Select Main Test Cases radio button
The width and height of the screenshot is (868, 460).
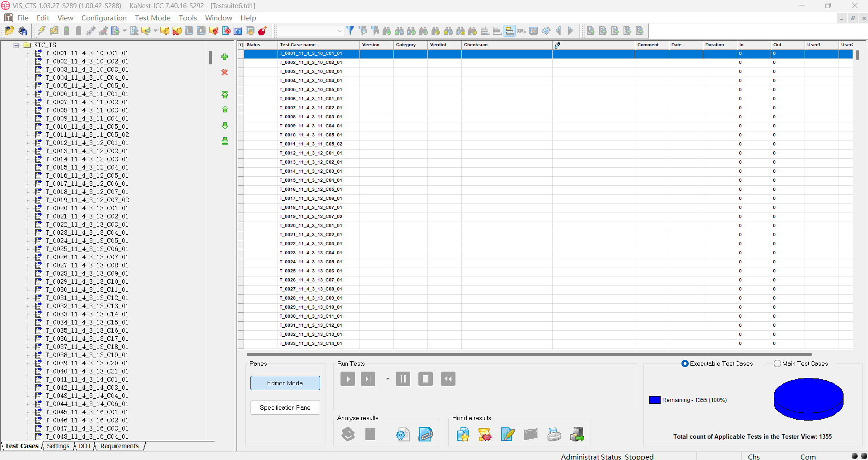pyautogui.click(x=777, y=363)
